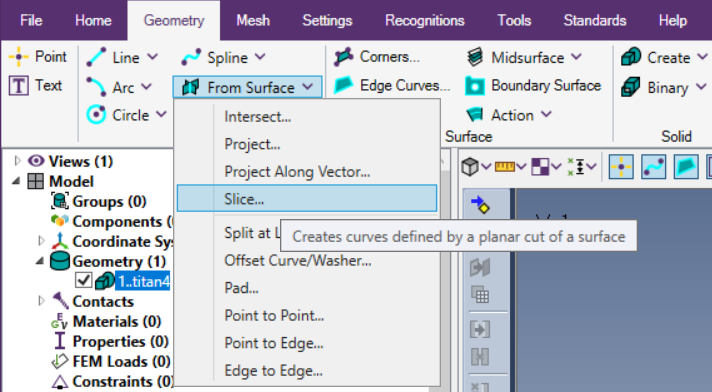Viewport: 712px width, 392px height.
Task: Choose Project... from the menu
Action: click(307, 144)
